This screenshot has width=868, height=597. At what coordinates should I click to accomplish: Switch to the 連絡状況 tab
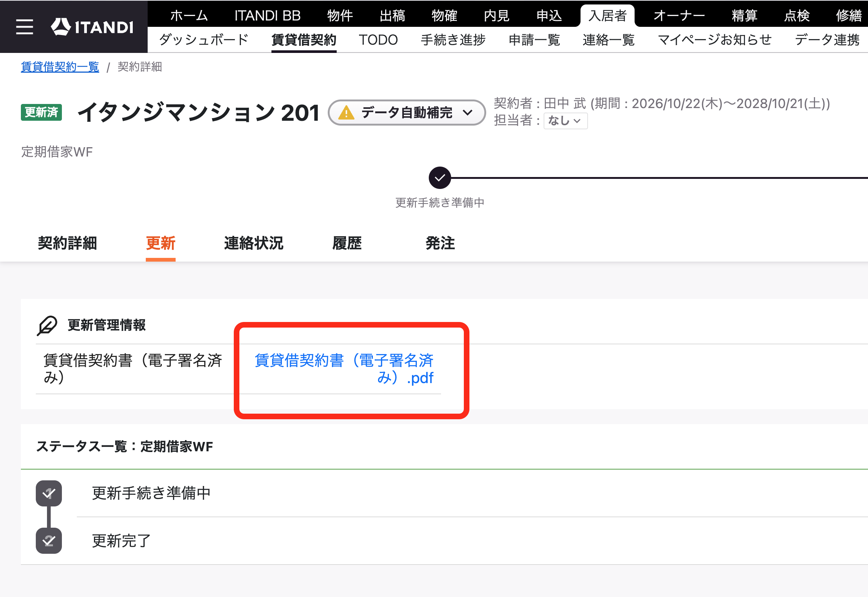coord(254,243)
